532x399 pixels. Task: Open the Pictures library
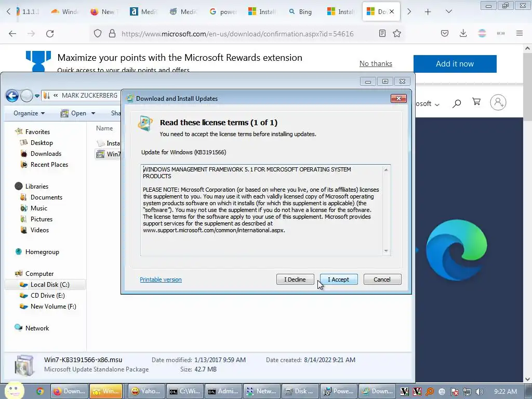pos(42,219)
